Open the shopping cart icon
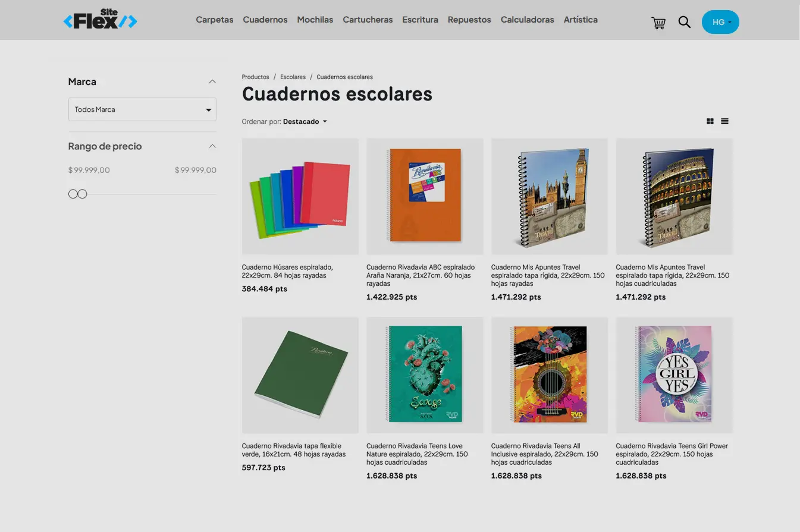This screenshot has height=532, width=800. coord(658,23)
